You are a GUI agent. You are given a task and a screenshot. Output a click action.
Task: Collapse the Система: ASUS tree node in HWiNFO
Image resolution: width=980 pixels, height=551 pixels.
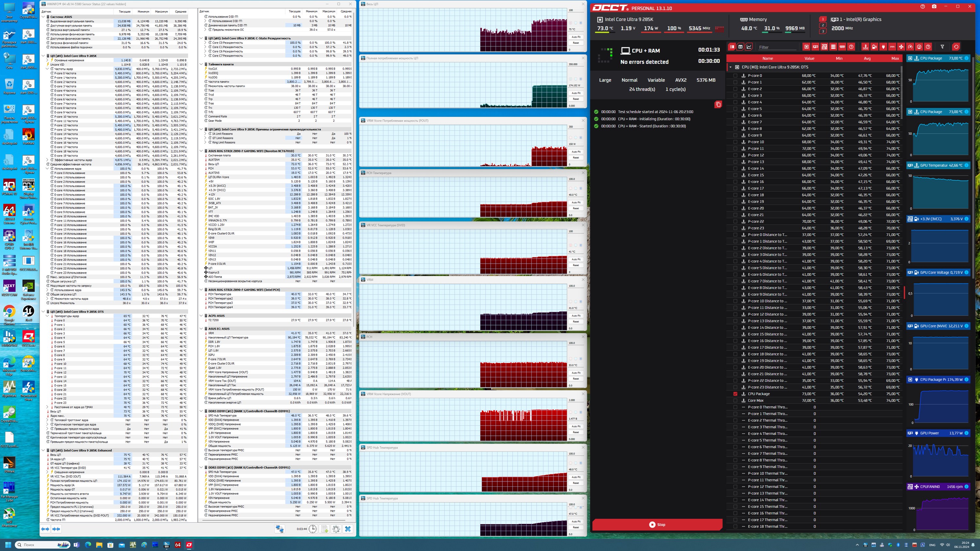click(43, 17)
